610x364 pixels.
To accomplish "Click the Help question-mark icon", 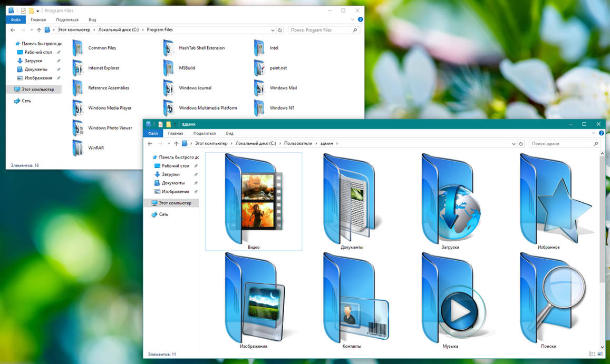I will coord(601,133).
